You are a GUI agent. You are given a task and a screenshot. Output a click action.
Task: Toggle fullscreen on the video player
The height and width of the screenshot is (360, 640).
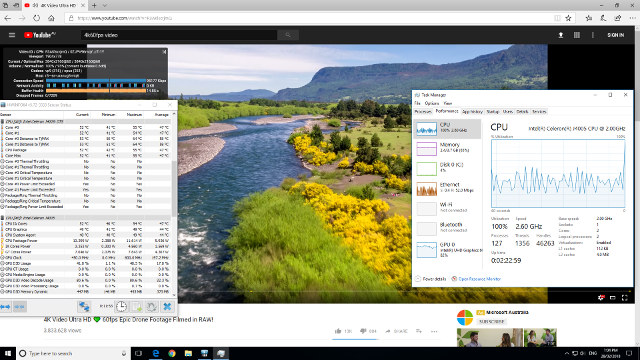624,298
